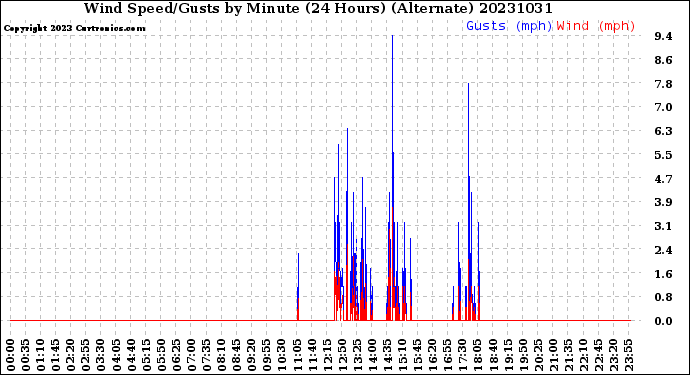Screen dimensions: 690x375
Task: Click the 00:35 time axis label
Action: pyautogui.click(x=26, y=354)
